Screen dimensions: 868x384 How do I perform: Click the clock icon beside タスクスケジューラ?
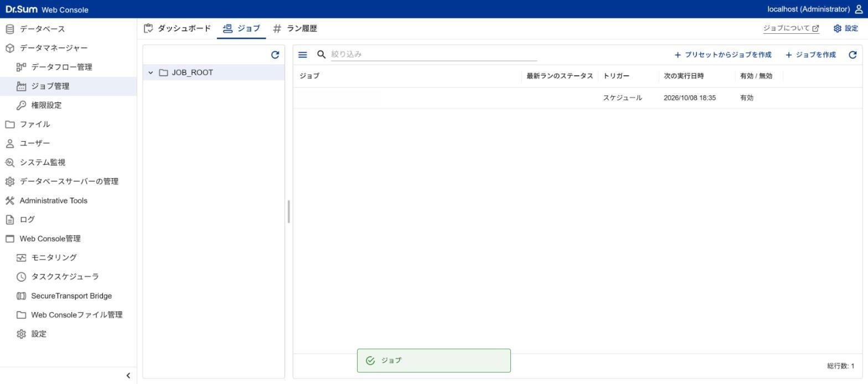click(21, 277)
